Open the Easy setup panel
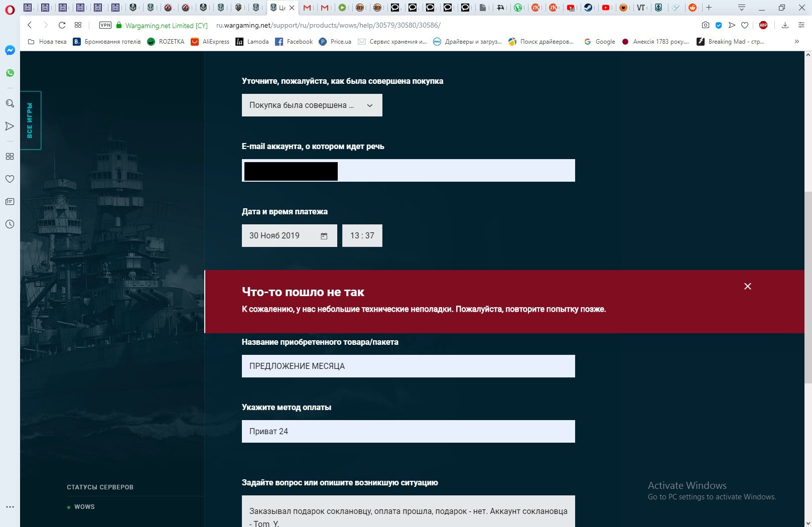Viewport: 812px width, 527px height. click(801, 25)
